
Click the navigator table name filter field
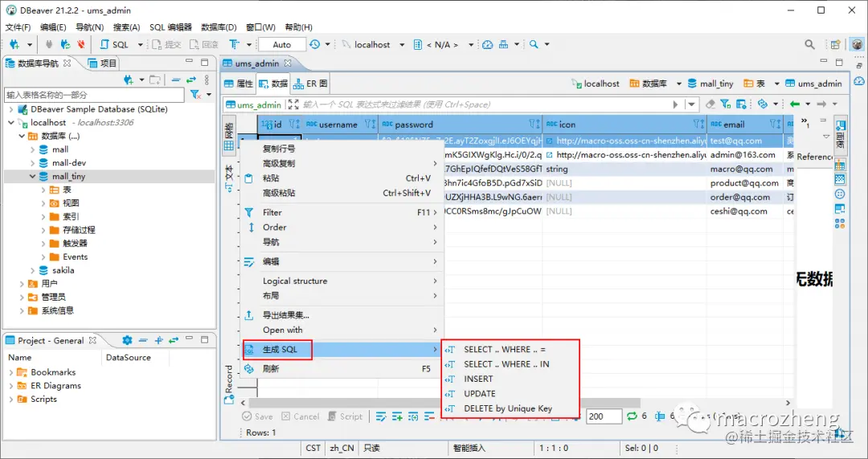[x=94, y=95]
